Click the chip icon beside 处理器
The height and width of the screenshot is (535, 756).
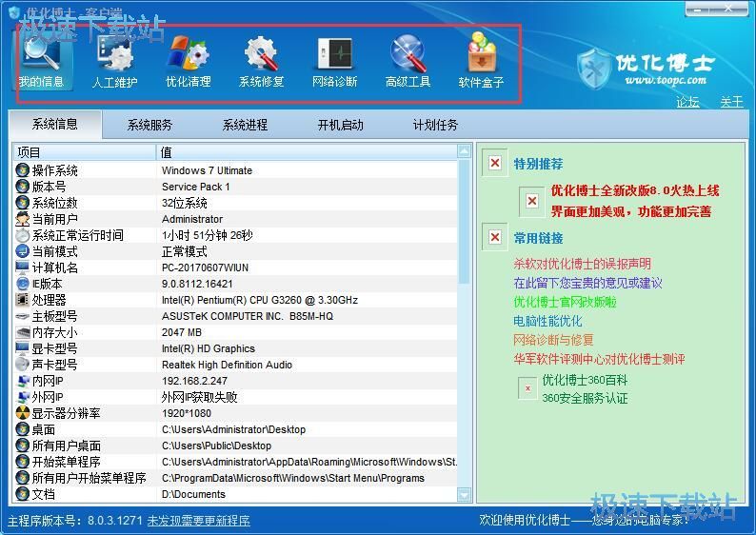tap(22, 300)
